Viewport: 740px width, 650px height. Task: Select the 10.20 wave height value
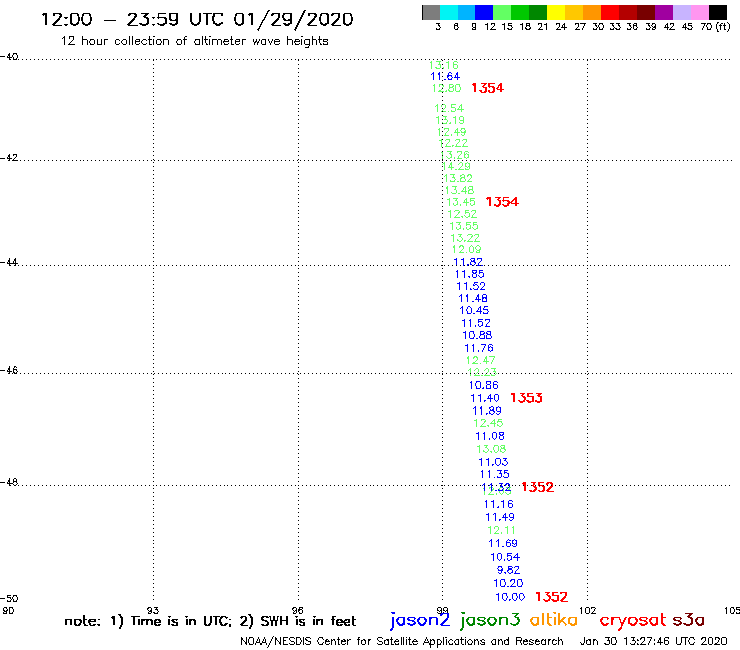pos(508,583)
